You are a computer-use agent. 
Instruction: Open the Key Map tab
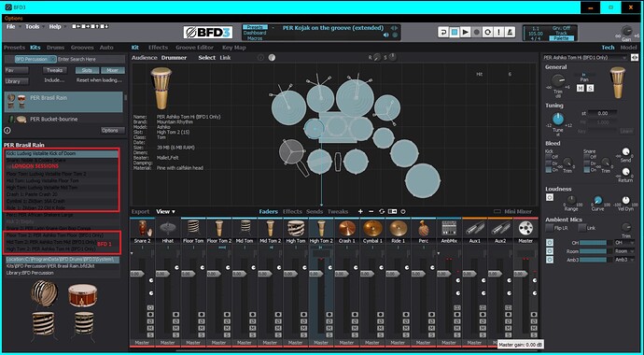coord(234,48)
